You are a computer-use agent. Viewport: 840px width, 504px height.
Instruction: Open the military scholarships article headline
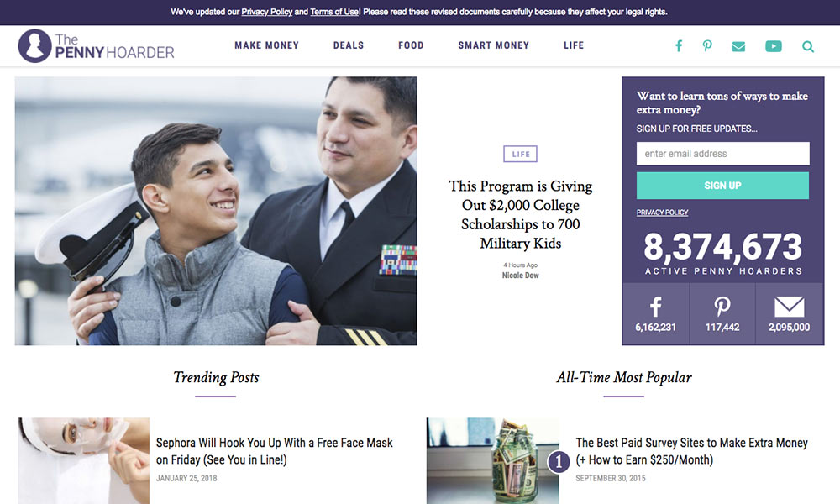point(520,214)
